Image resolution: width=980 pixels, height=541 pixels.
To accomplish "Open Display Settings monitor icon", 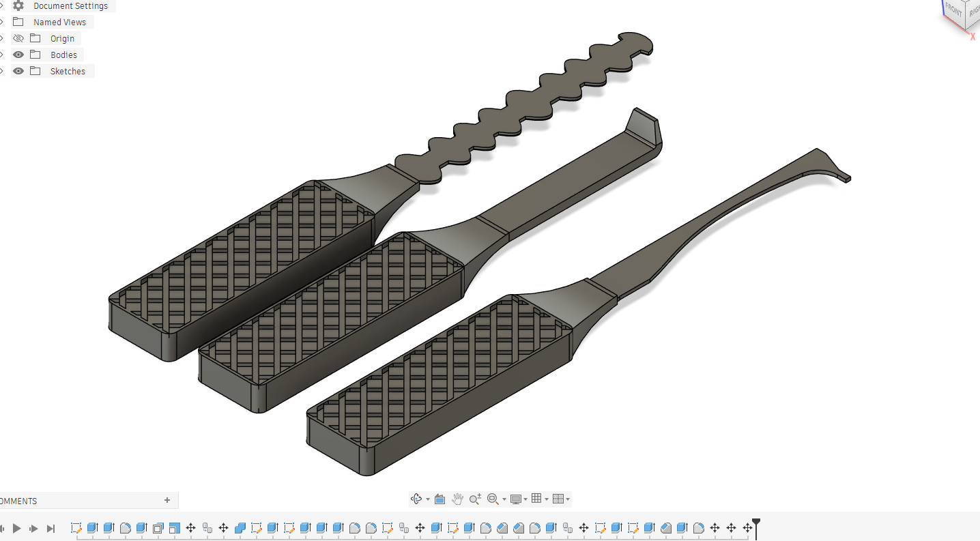I will click(x=516, y=499).
